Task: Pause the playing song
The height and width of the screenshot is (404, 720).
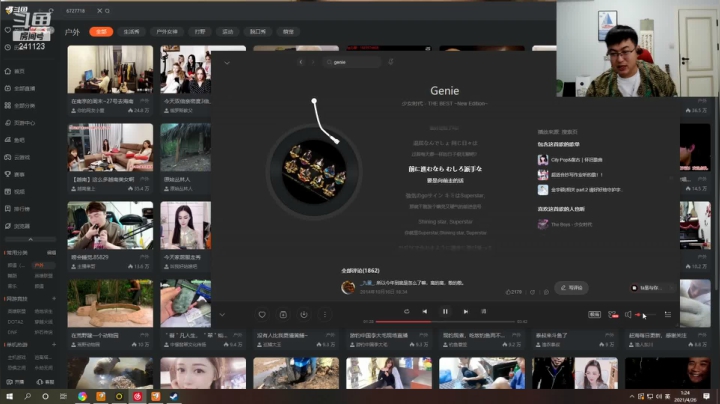Action: click(445, 311)
